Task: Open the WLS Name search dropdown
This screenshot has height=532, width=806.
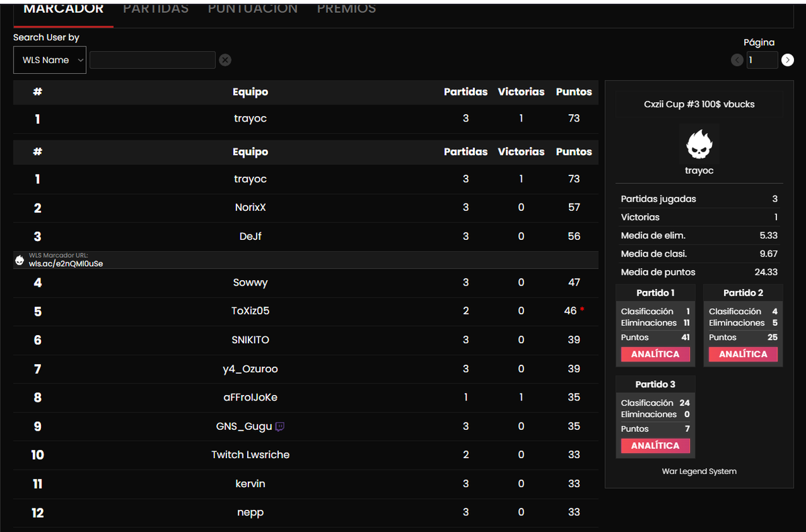Action: tap(50, 60)
